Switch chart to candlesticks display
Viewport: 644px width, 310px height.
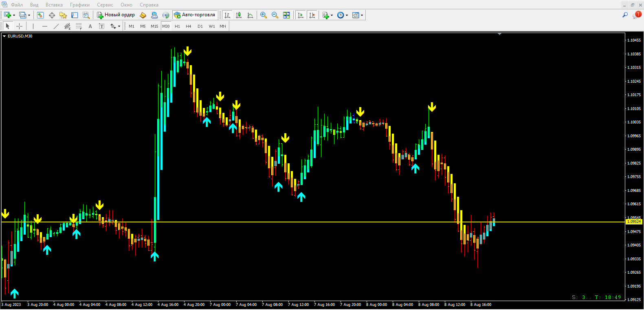tap(239, 15)
